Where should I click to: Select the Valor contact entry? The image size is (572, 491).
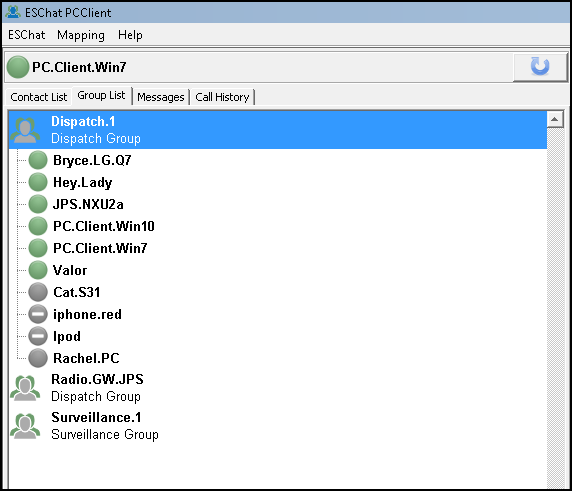70,270
